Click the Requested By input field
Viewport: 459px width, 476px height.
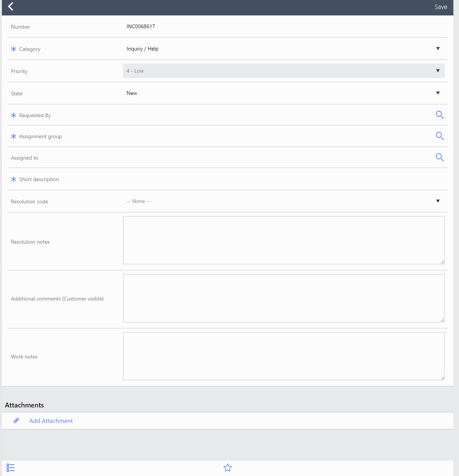click(278, 115)
